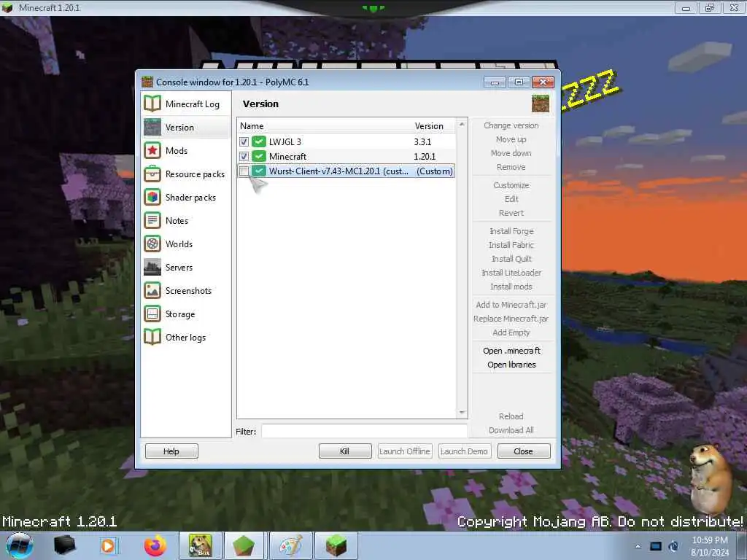
Task: Open the Screenshots picture icon
Action: tap(152, 290)
